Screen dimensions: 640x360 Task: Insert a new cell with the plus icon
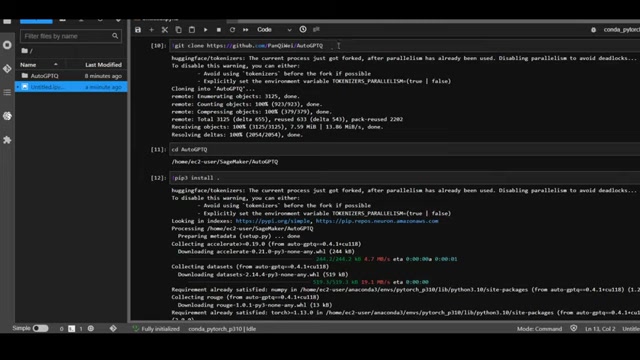click(x=151, y=30)
